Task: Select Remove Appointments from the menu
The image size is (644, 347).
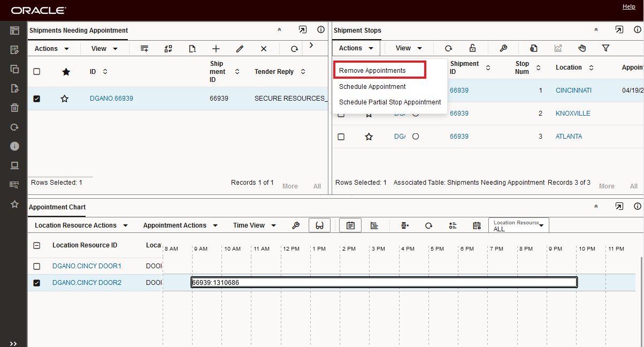Action: (x=372, y=71)
